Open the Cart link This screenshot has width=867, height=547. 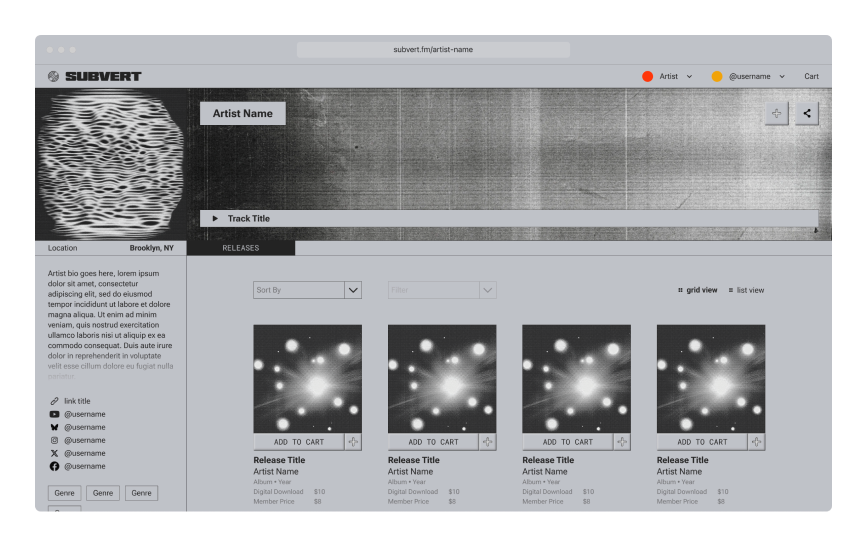coord(811,76)
